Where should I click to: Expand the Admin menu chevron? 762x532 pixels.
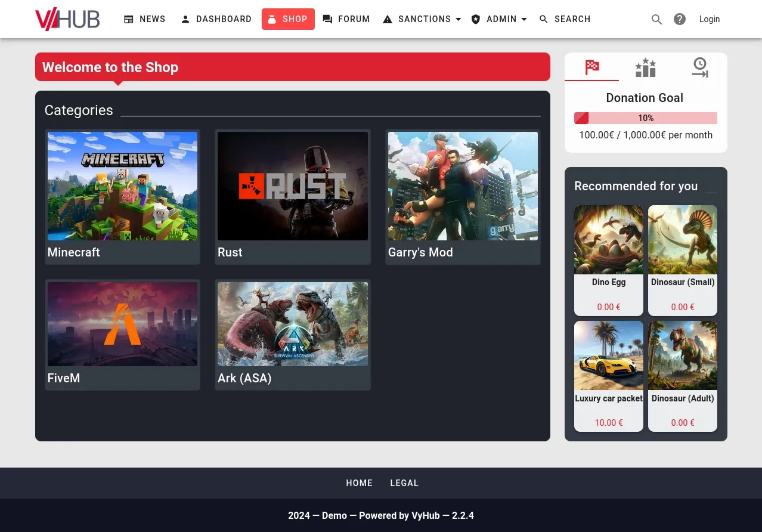tap(524, 19)
